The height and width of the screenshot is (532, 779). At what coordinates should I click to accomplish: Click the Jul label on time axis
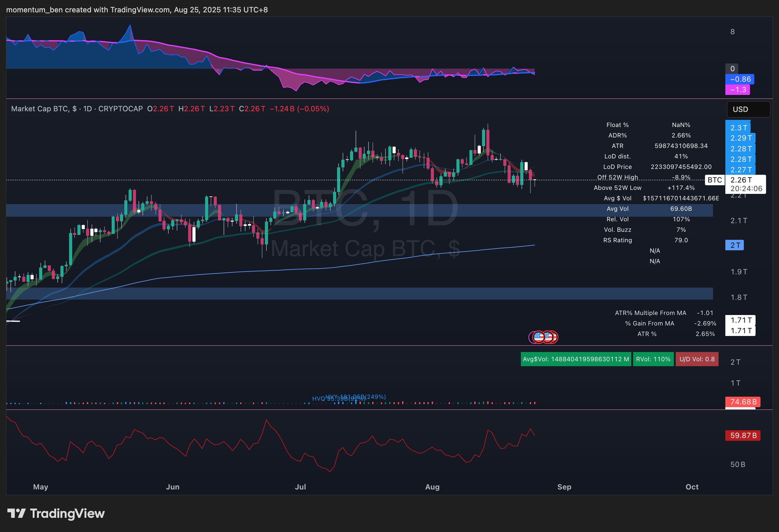click(x=300, y=487)
